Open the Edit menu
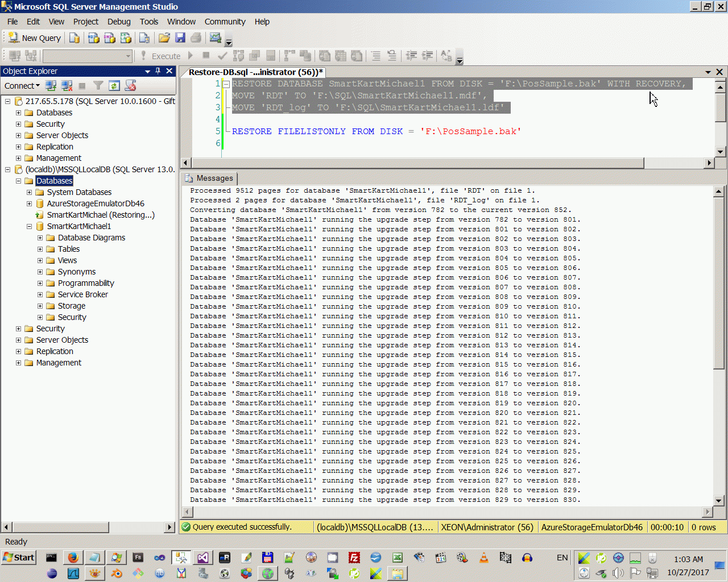728x582 pixels. point(34,22)
